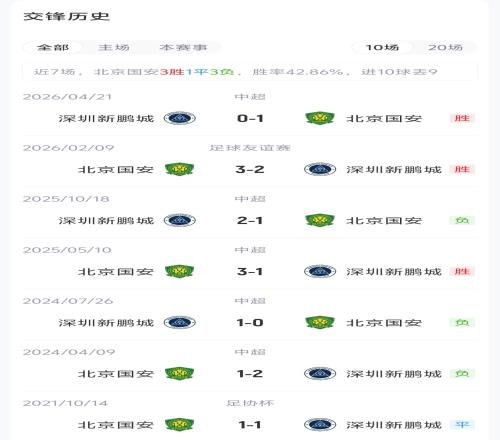Select Shenzhen logo in 2025/10/18 match
The width and height of the screenshot is (500, 440).
click(x=180, y=220)
